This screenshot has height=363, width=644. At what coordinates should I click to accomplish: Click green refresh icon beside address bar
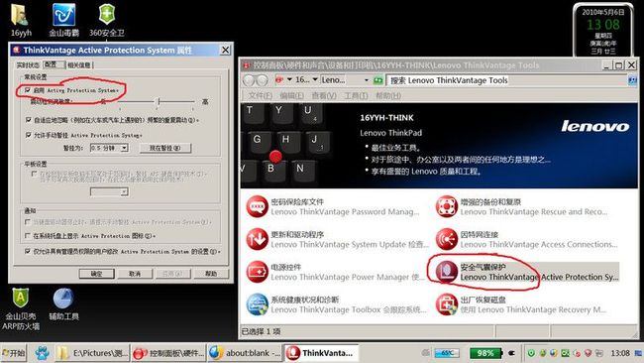click(x=378, y=80)
